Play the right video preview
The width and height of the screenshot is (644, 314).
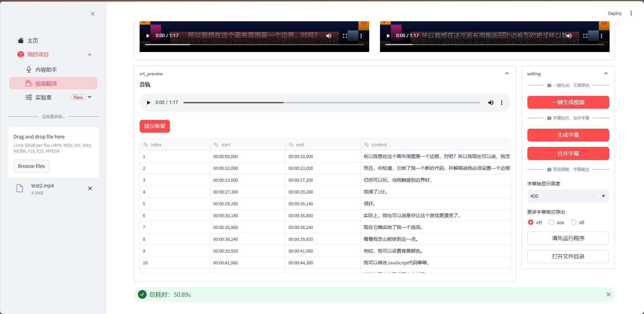[388, 36]
